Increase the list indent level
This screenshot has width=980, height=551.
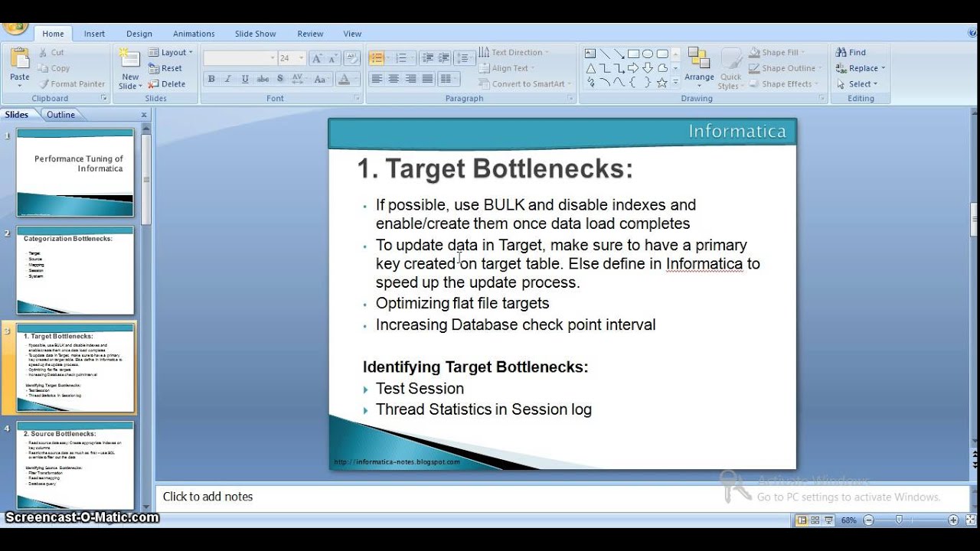[x=444, y=58]
